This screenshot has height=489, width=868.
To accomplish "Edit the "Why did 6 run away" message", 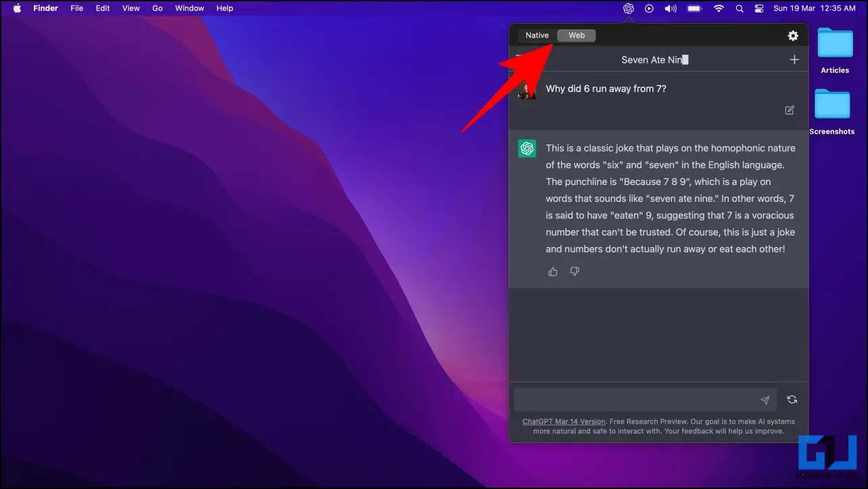I will coord(790,110).
